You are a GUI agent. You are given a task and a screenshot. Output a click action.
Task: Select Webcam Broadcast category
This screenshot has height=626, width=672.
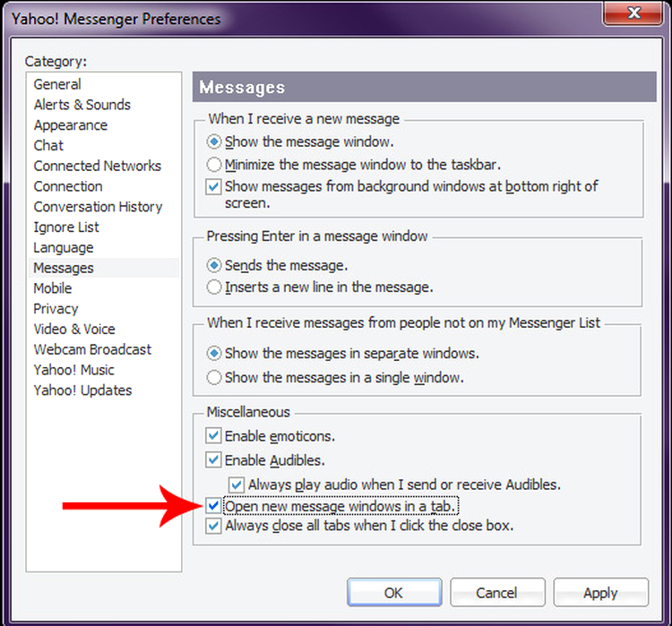[x=92, y=349]
